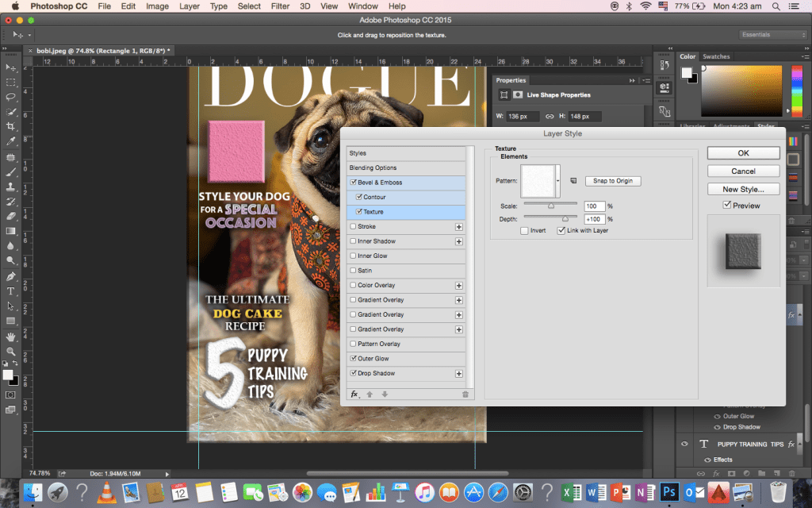Open the Filter menu

280,6
